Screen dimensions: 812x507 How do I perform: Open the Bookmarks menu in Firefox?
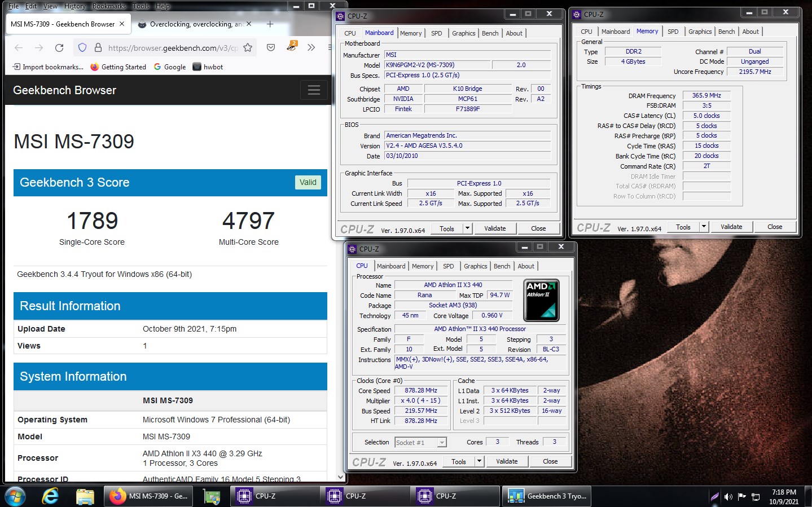109,6
